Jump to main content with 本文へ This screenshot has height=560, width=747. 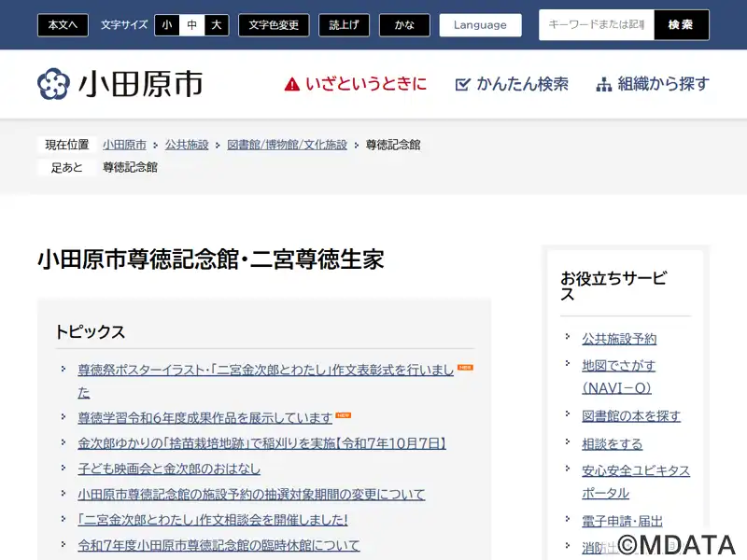(x=63, y=25)
